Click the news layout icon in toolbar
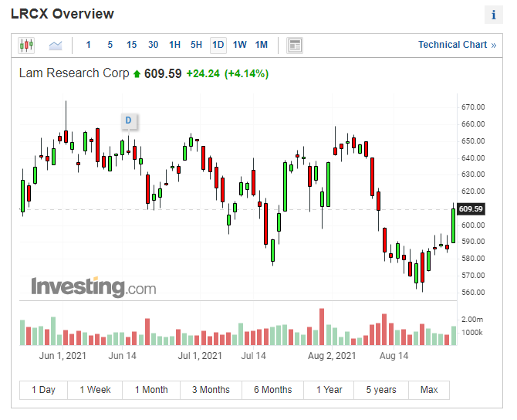 pyautogui.click(x=295, y=46)
